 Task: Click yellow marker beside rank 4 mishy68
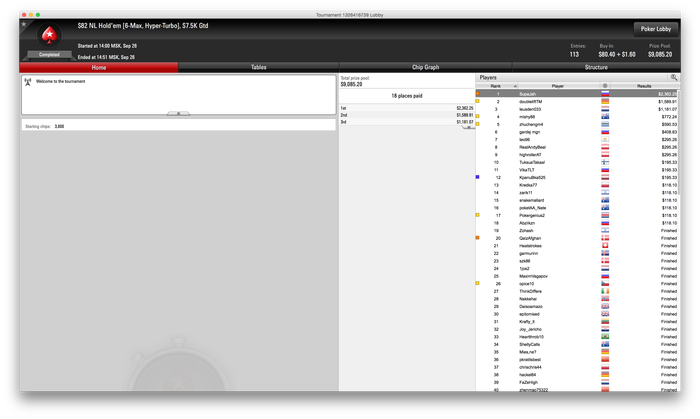pyautogui.click(x=478, y=116)
